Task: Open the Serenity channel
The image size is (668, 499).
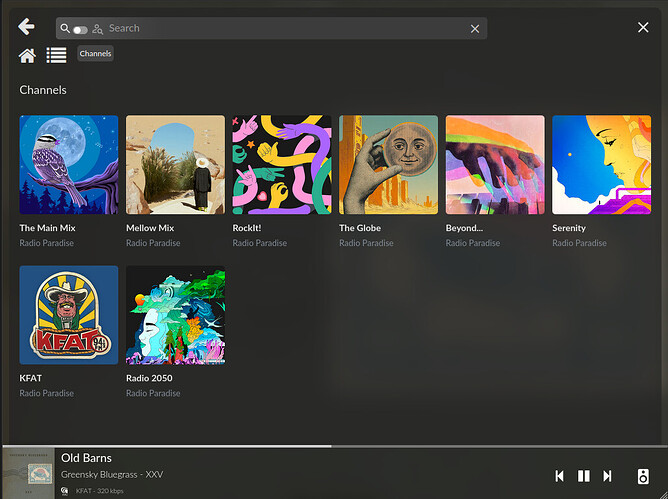Action: [x=601, y=165]
